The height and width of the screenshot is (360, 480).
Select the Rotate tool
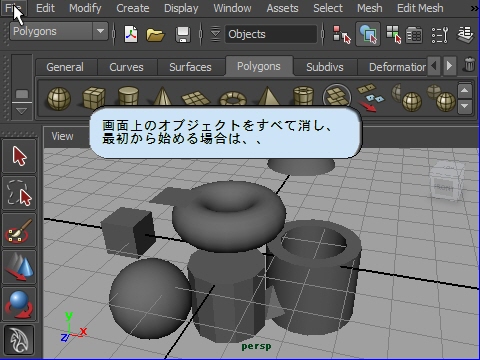tap(19, 304)
